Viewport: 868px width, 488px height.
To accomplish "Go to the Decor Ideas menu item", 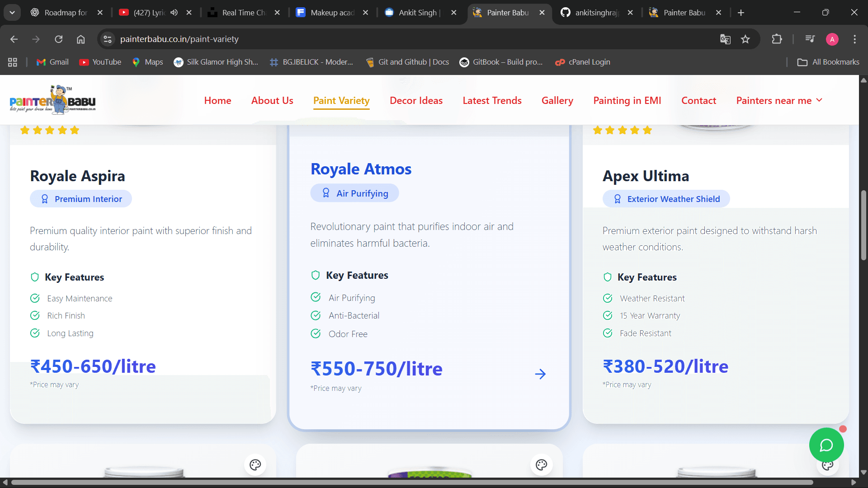I will [416, 100].
